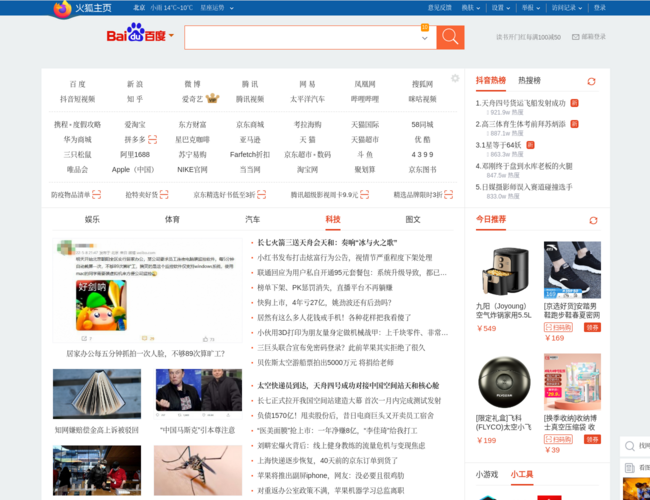Switch to the 汽车 news tab
The width and height of the screenshot is (650, 500).
[252, 219]
